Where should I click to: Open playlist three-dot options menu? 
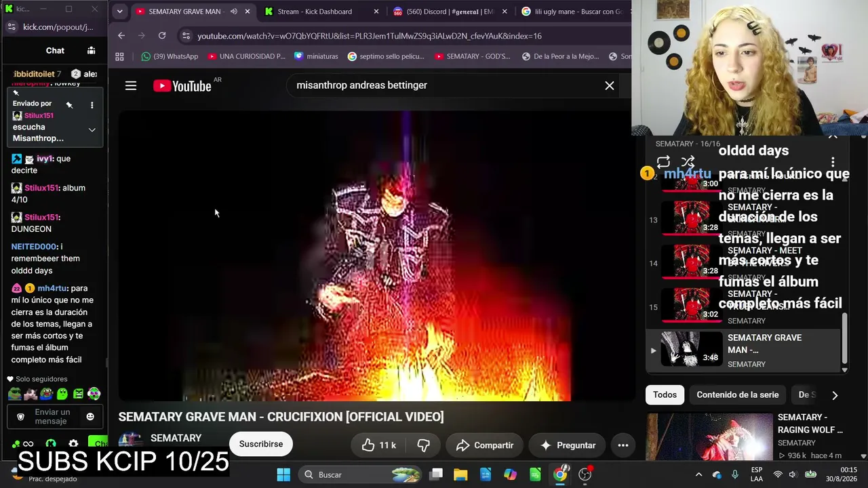(833, 162)
